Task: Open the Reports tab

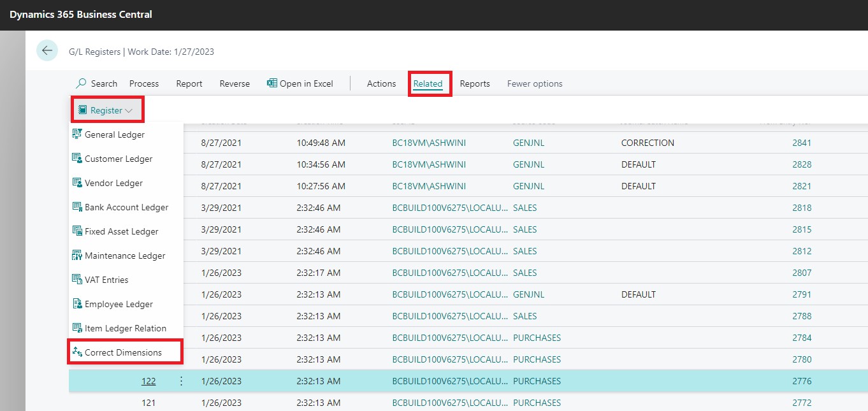Action: tap(475, 83)
